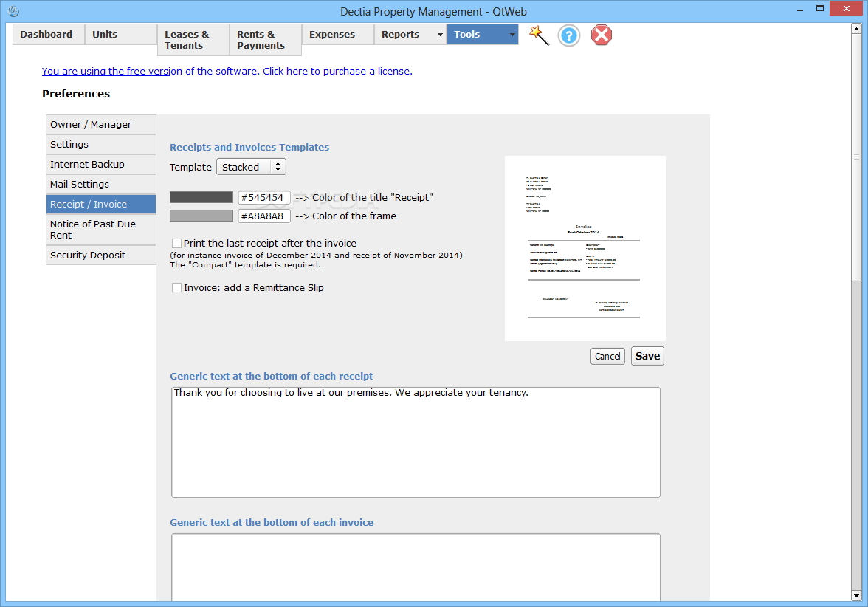Click the red X exit icon

(x=601, y=35)
